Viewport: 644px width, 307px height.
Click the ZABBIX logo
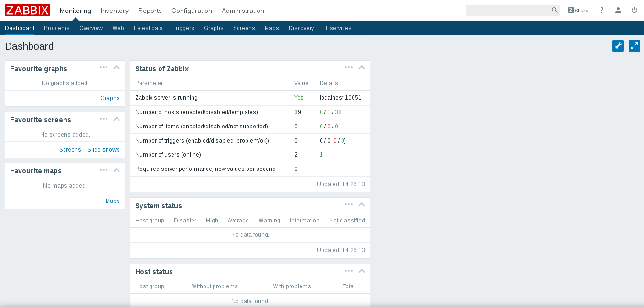tap(27, 10)
